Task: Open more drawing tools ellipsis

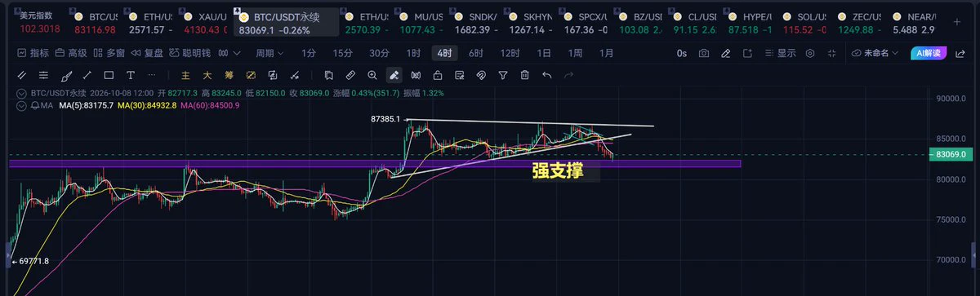Action: (x=152, y=75)
